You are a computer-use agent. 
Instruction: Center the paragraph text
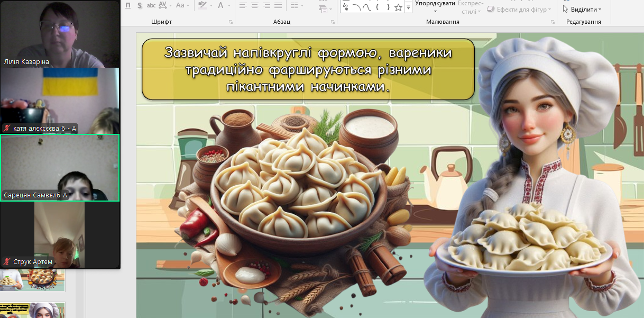tap(254, 5)
